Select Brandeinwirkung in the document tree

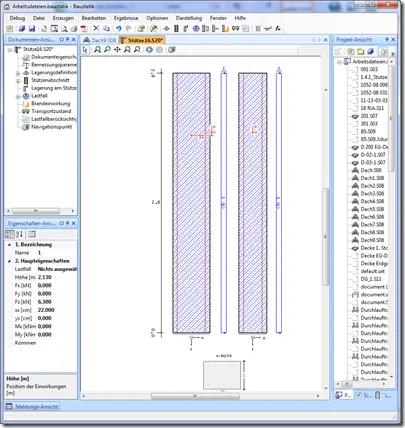(x=50, y=104)
